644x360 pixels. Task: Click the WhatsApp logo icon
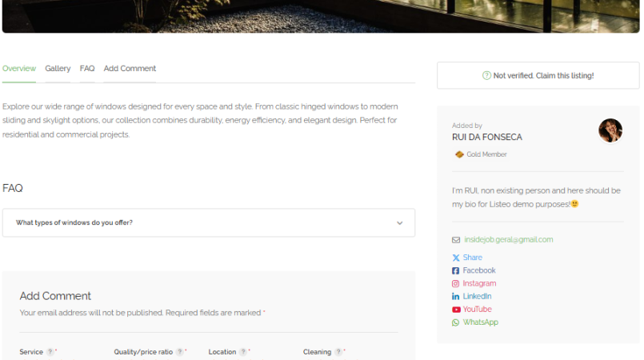point(456,322)
